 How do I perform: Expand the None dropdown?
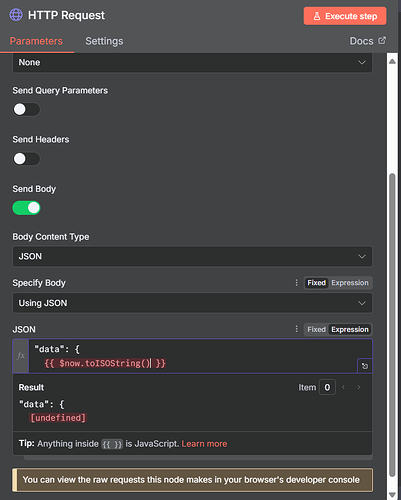(192, 62)
